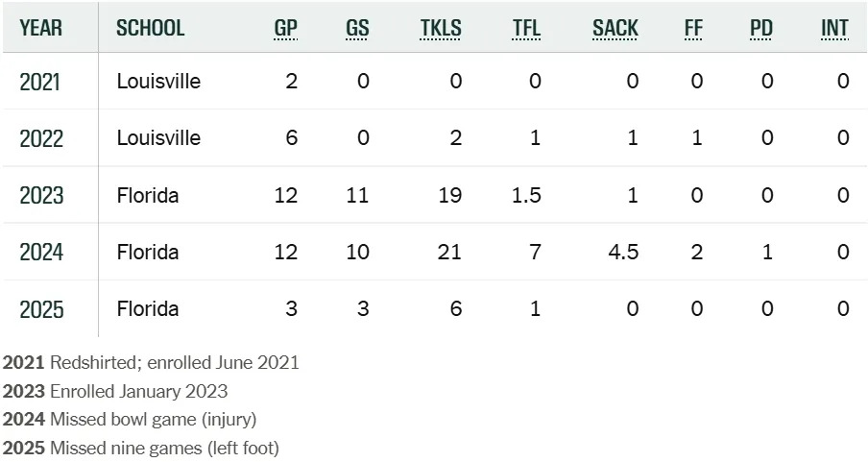Click the 'Redshirted; enrolled June 2021' footnote

[x=174, y=363]
